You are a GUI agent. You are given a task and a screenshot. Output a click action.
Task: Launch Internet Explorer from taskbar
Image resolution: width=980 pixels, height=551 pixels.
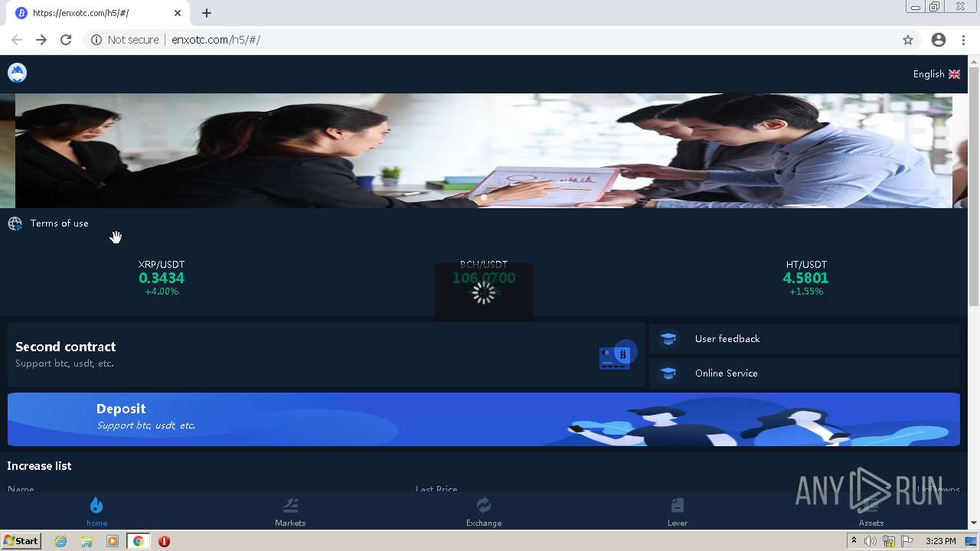(x=61, y=541)
